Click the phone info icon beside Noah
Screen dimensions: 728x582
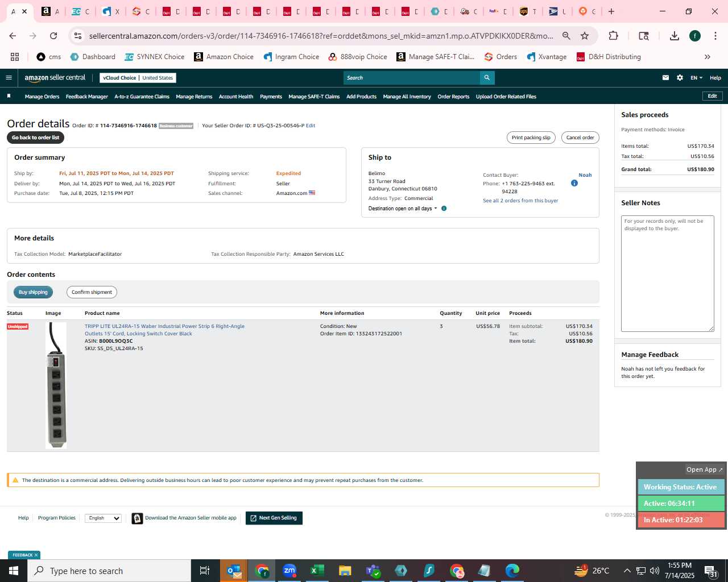point(574,183)
